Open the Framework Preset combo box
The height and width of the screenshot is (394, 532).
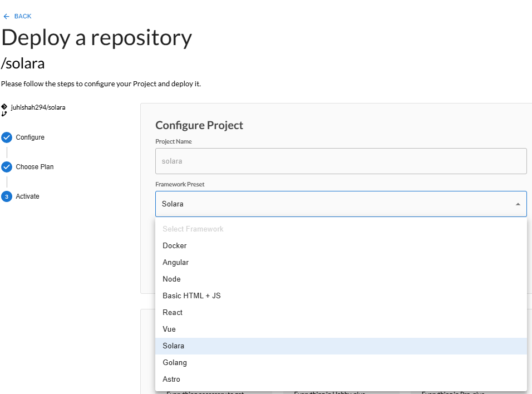tap(334, 204)
